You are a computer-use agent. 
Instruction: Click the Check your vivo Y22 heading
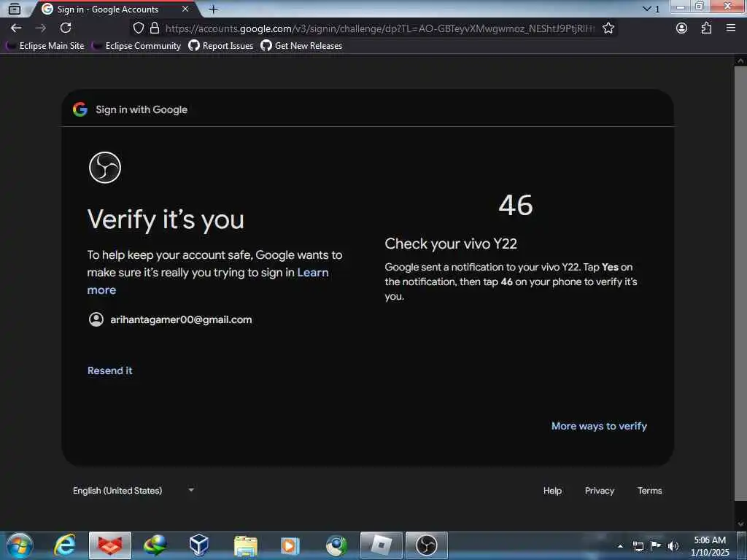[451, 244]
